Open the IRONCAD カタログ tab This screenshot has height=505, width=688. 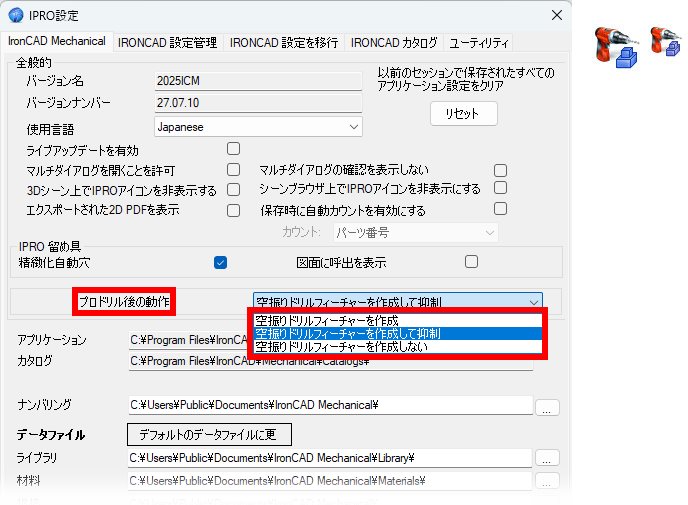394,43
